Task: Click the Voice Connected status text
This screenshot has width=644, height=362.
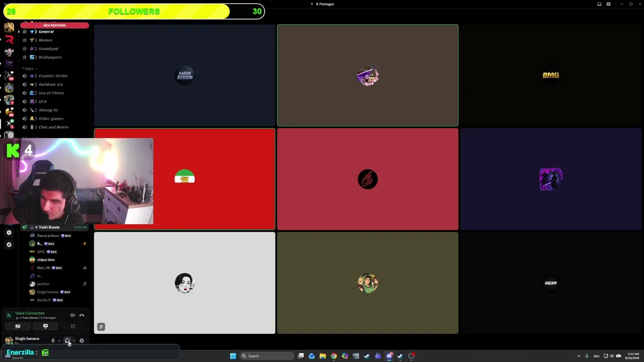Action: pyautogui.click(x=30, y=313)
